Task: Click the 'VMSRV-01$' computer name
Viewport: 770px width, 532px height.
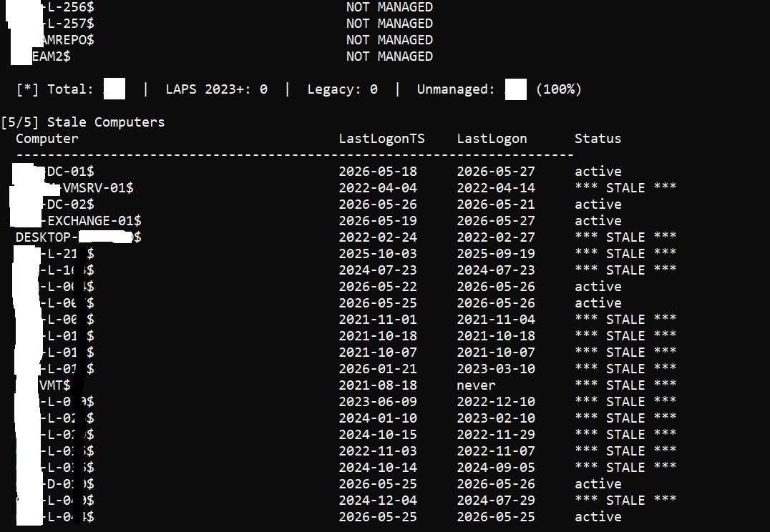Action: click(98, 188)
